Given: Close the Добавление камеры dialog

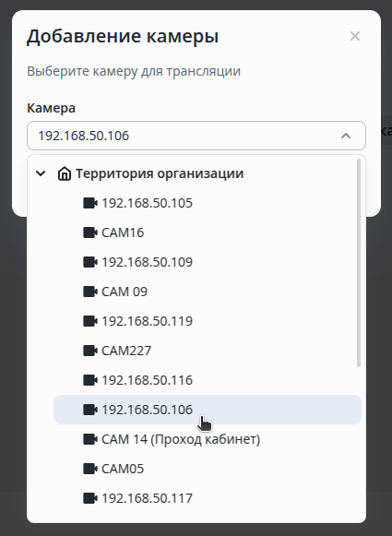Looking at the screenshot, I should [x=355, y=36].
